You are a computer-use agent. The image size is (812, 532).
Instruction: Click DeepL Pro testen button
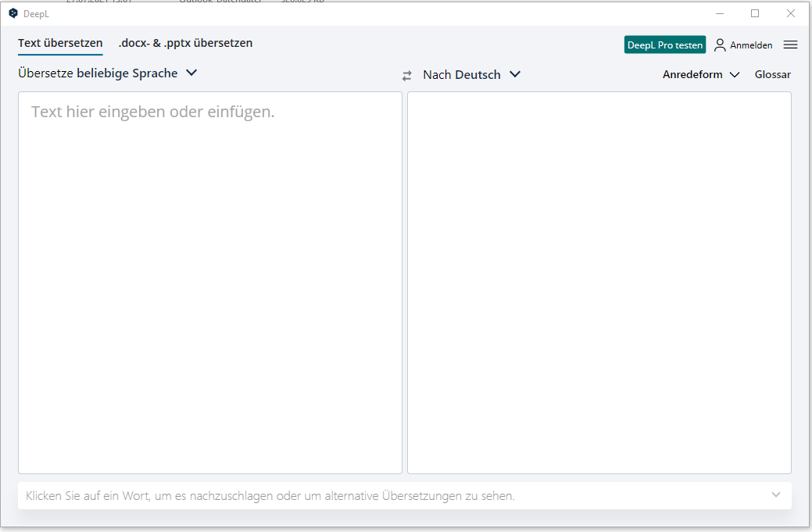click(665, 45)
